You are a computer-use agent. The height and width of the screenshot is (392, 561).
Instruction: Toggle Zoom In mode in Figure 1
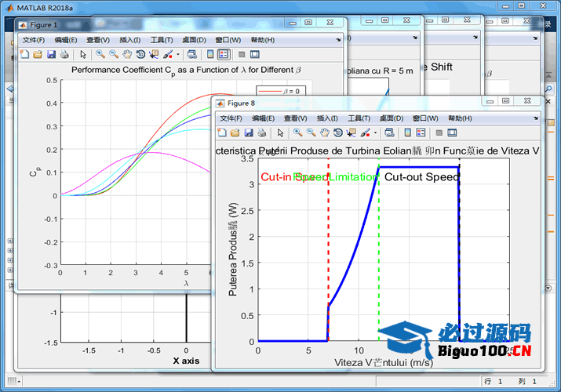[100, 54]
